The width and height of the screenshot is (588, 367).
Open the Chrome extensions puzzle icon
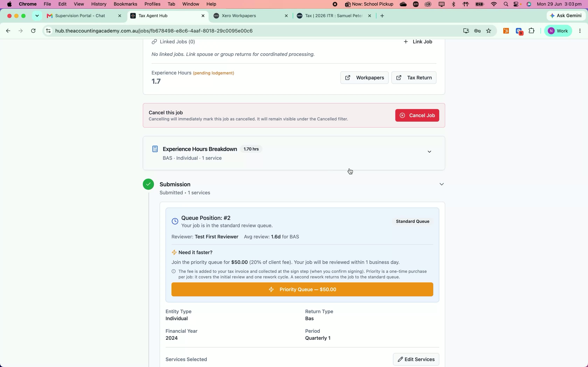(x=532, y=31)
